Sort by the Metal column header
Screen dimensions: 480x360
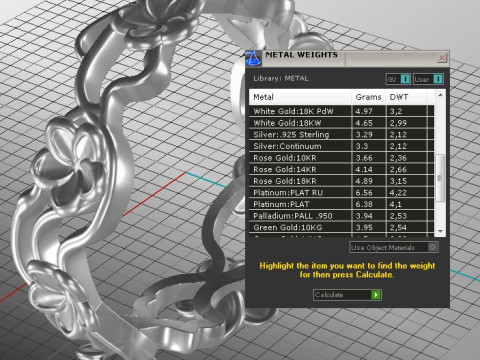pyautogui.click(x=300, y=97)
